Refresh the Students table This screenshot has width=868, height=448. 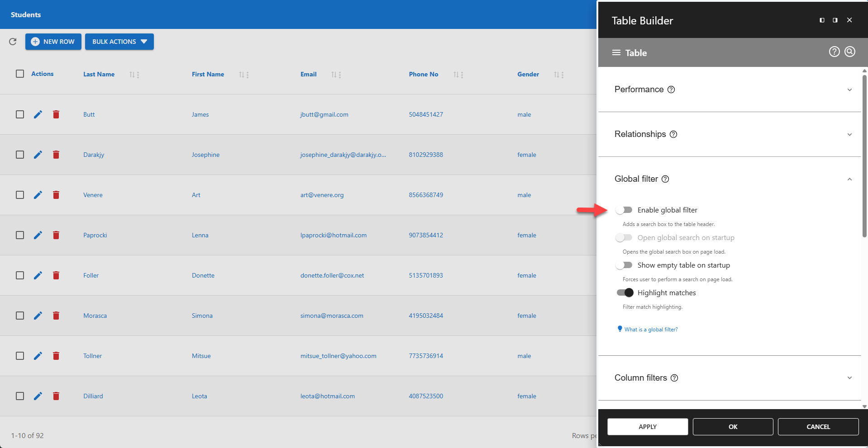click(13, 42)
